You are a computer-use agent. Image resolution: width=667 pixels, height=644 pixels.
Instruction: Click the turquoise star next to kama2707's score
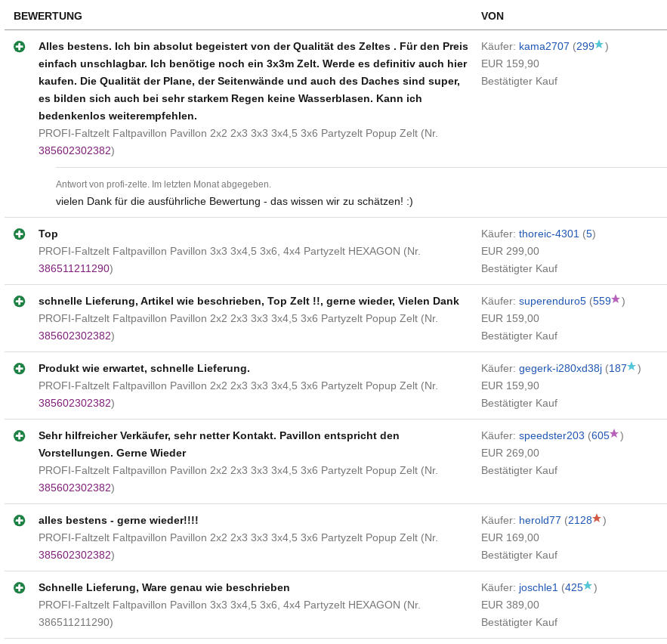coord(599,45)
